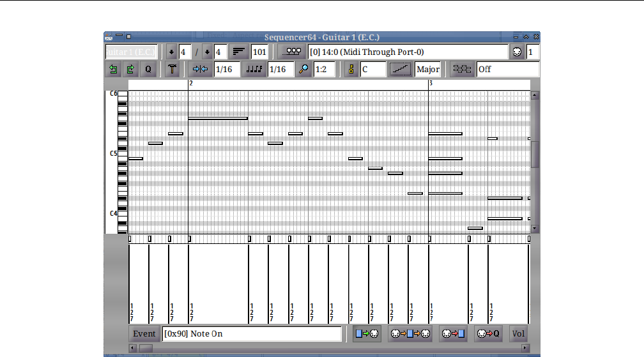Screen dimensions: 644x357
Task: Click the background sequence field showing Off
Action: click(x=508, y=70)
